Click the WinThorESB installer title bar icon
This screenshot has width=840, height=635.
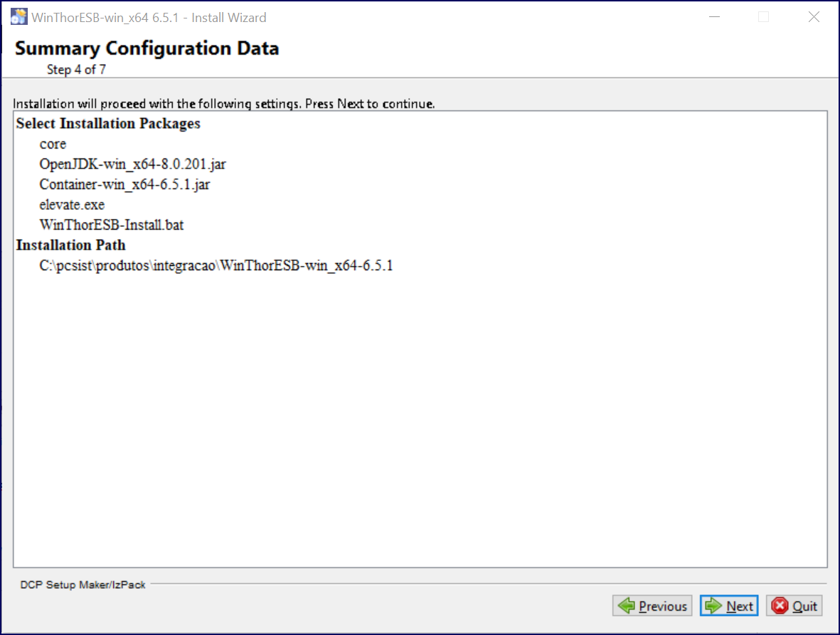pyautogui.click(x=18, y=16)
